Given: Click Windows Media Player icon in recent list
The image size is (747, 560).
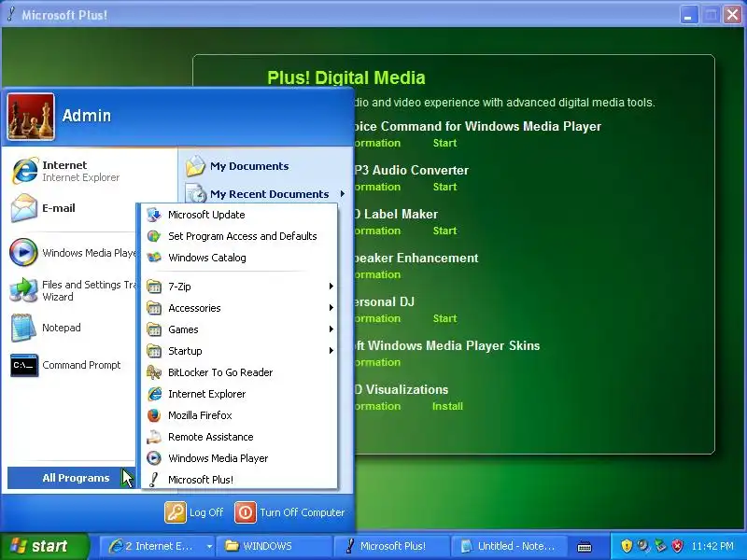Looking at the screenshot, I should [23, 252].
